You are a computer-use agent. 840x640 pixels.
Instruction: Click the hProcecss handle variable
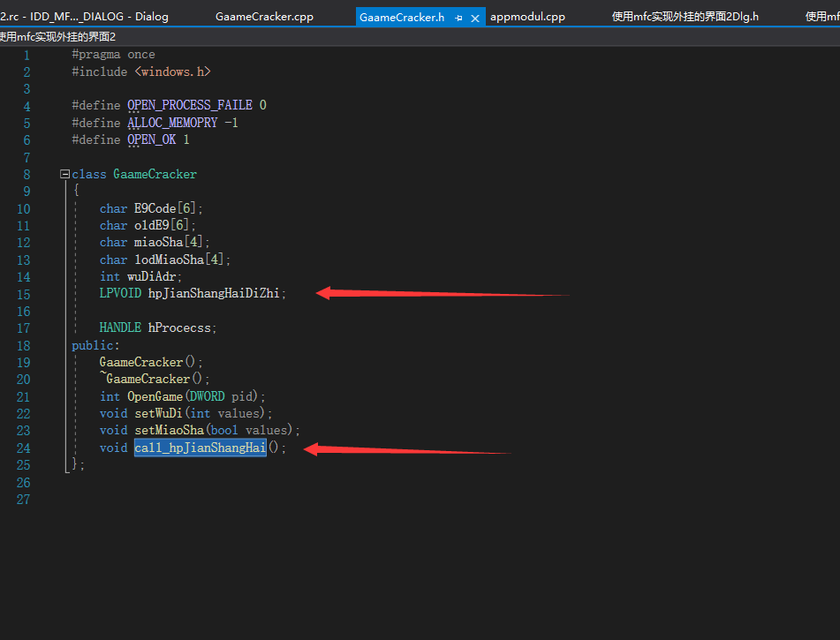(x=179, y=328)
